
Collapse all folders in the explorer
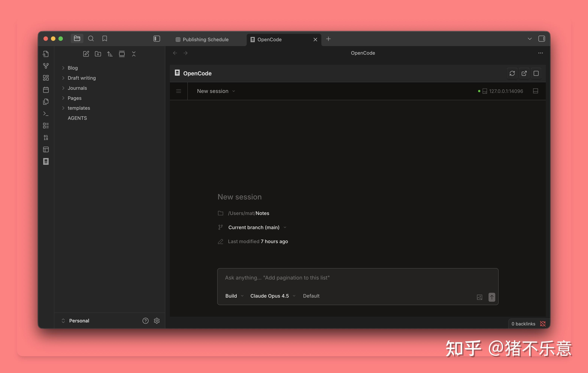(134, 54)
